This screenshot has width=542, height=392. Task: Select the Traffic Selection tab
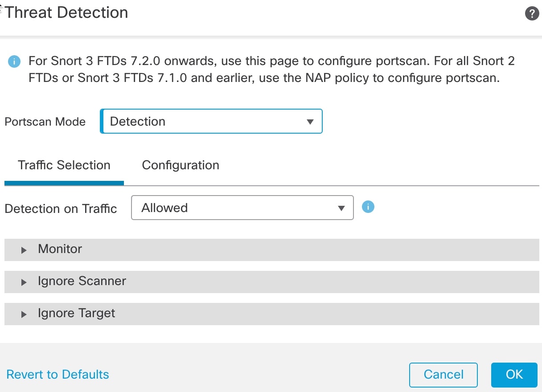tap(64, 165)
